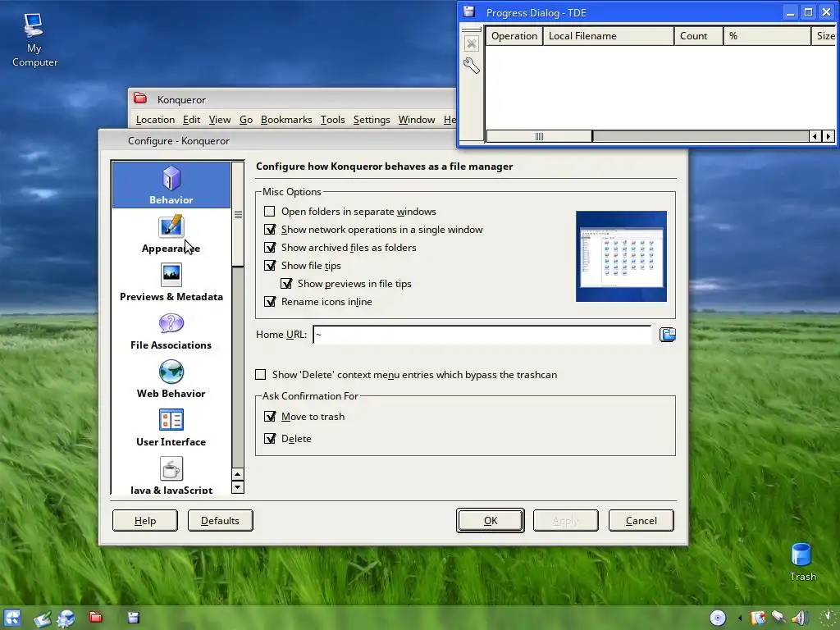The height and width of the screenshot is (630, 840).
Task: Uncheck Move to trash confirmation
Action: [x=270, y=416]
